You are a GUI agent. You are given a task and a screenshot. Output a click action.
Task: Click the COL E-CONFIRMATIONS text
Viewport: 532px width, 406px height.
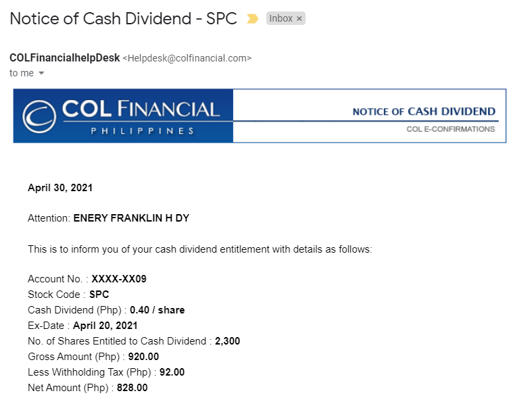click(x=451, y=129)
